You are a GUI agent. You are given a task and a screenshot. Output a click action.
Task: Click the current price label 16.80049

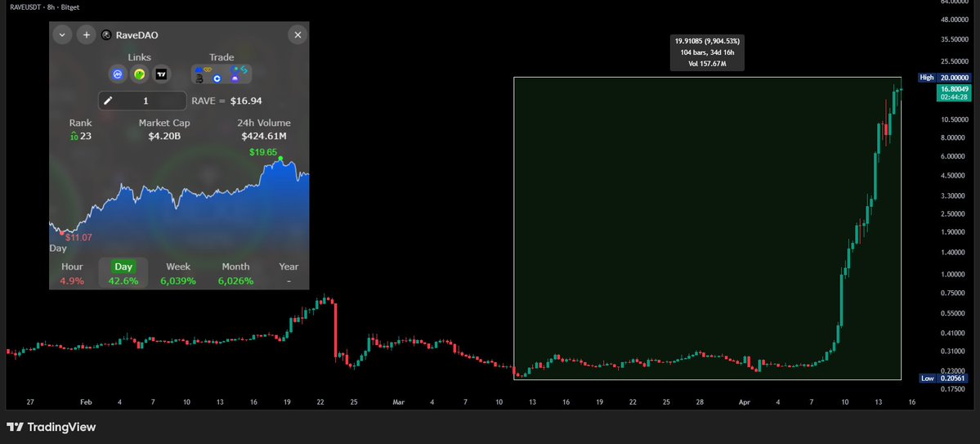coord(953,93)
